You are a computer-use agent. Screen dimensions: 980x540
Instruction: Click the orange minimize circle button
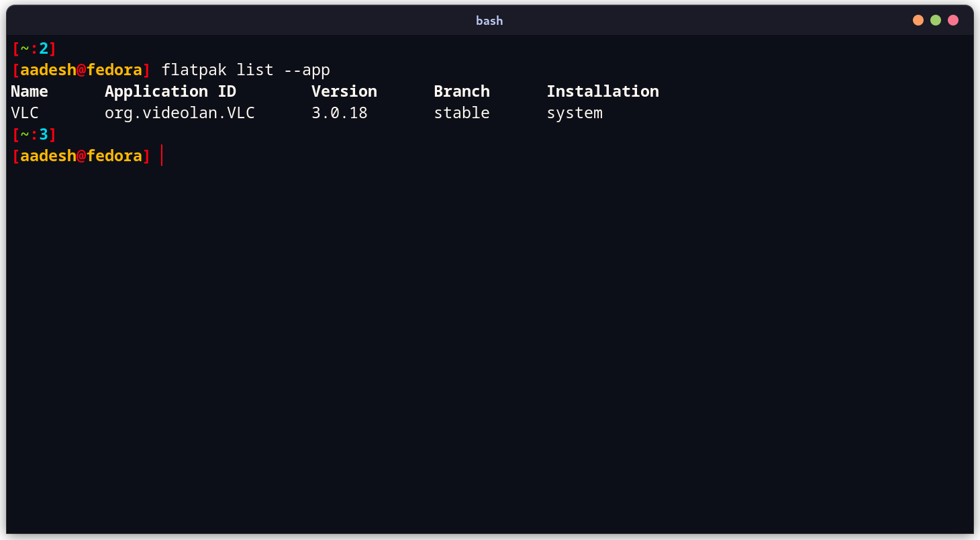(918, 20)
